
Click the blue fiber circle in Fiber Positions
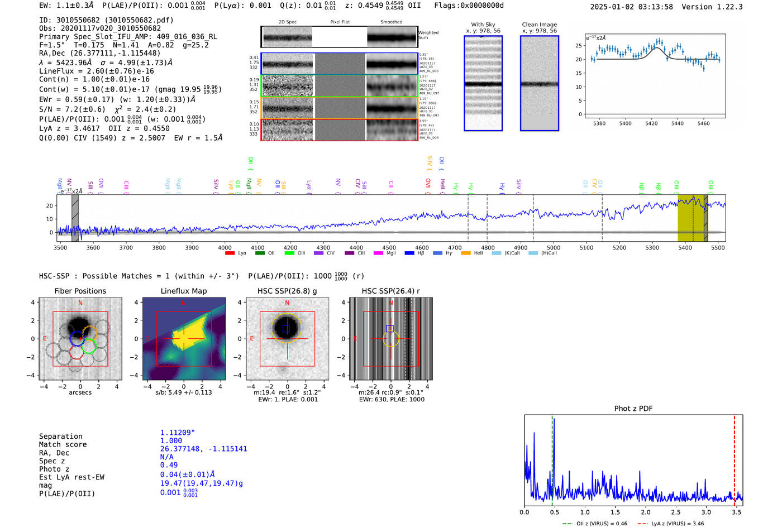point(76,338)
